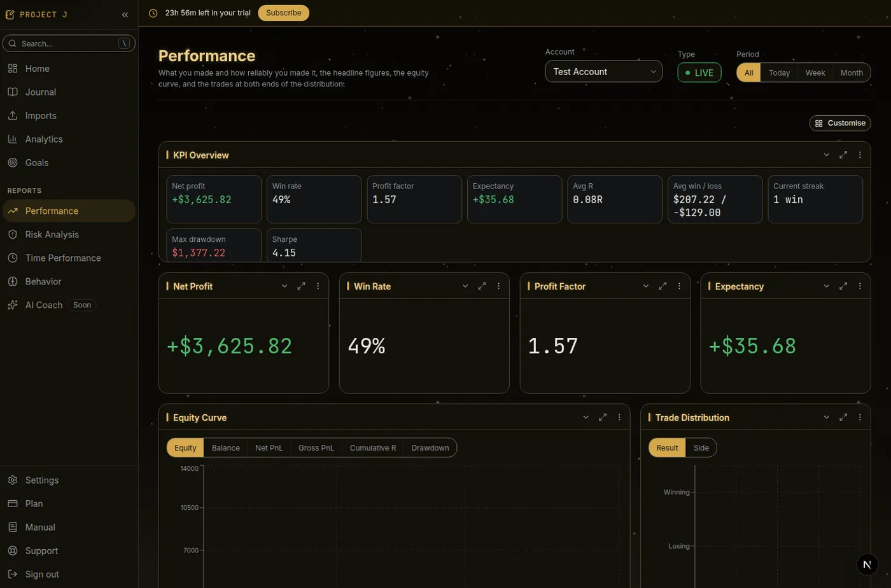This screenshot has height=588, width=891.
Task: Select the Net PnL chart tab
Action: (x=269, y=448)
